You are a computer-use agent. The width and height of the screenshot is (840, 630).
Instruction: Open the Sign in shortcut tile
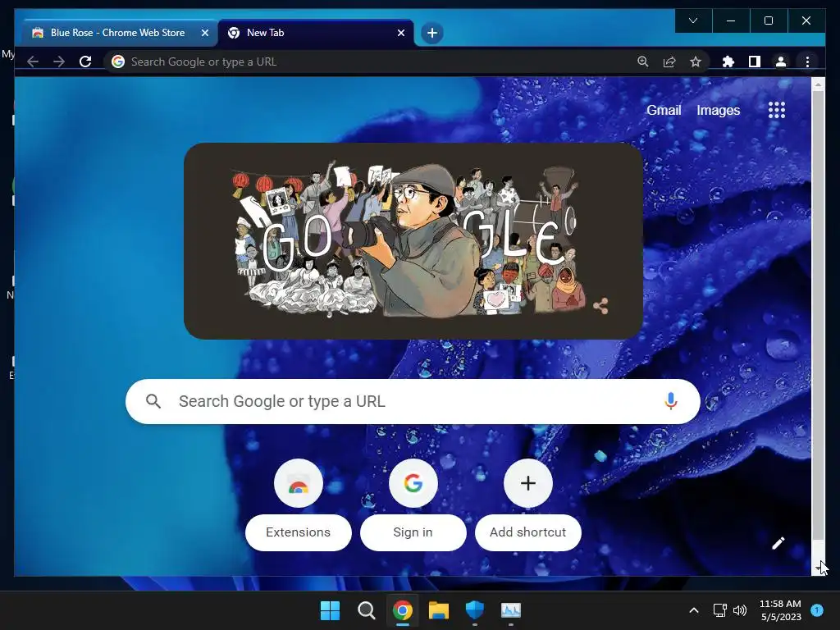pos(413,505)
